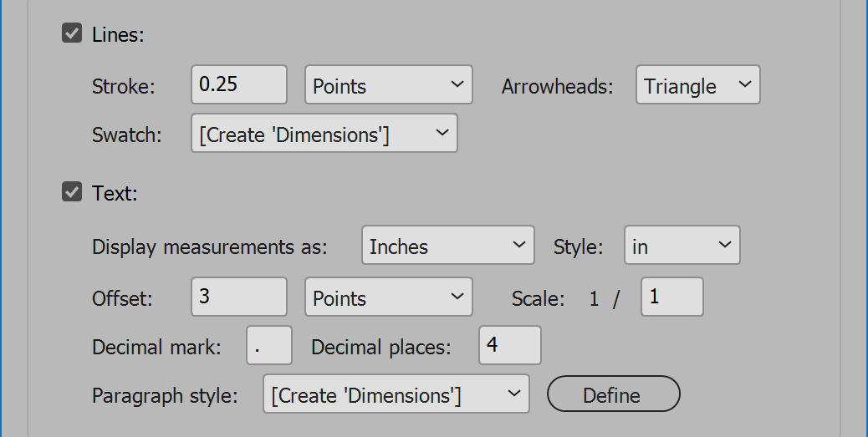Screen dimensions: 868x437
Task: Click into the Stroke value field
Action: coord(239,84)
